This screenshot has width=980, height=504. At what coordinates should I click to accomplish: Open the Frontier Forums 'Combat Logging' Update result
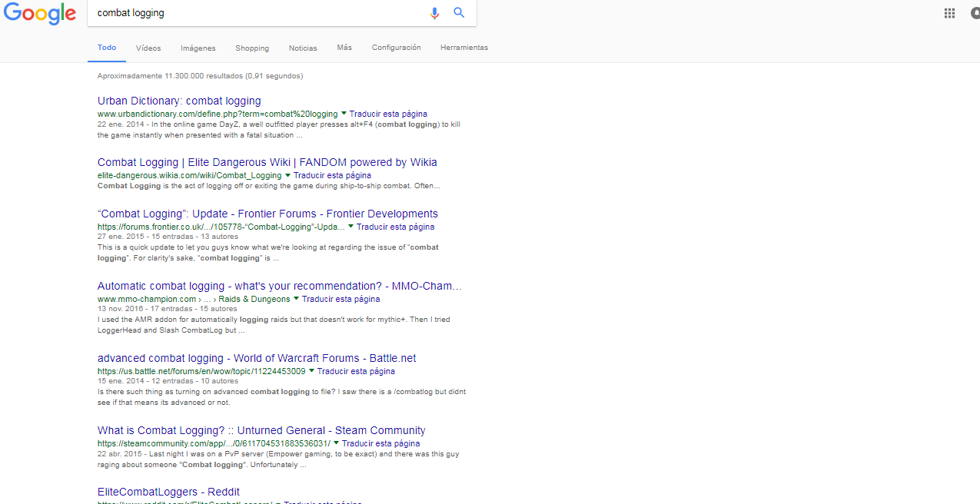tap(267, 214)
